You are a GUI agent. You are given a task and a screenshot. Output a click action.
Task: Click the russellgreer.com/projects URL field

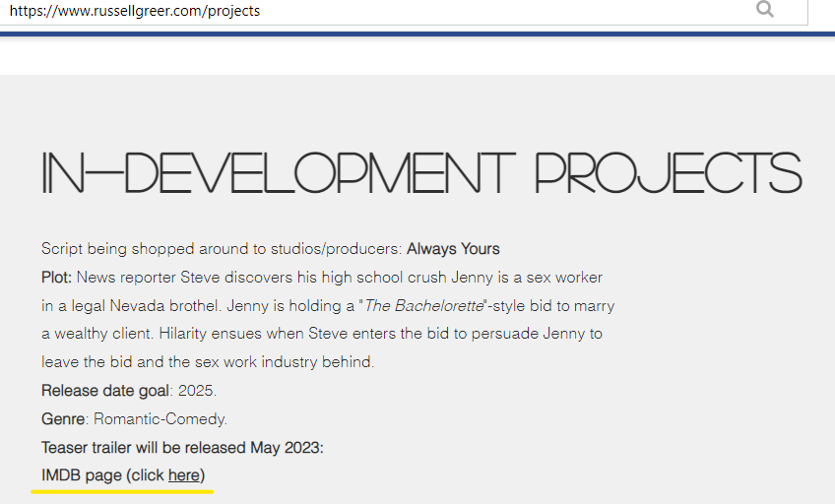pyautogui.click(x=404, y=11)
